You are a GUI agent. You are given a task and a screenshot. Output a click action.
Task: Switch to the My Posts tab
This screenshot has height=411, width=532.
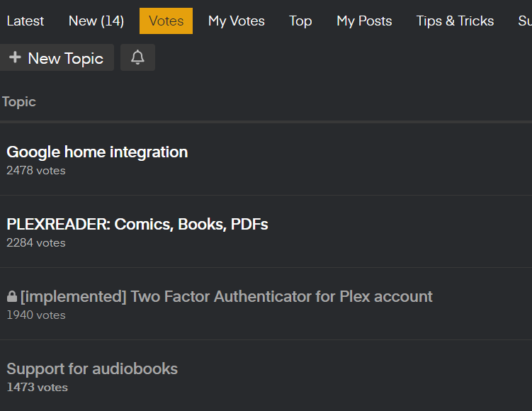click(364, 21)
